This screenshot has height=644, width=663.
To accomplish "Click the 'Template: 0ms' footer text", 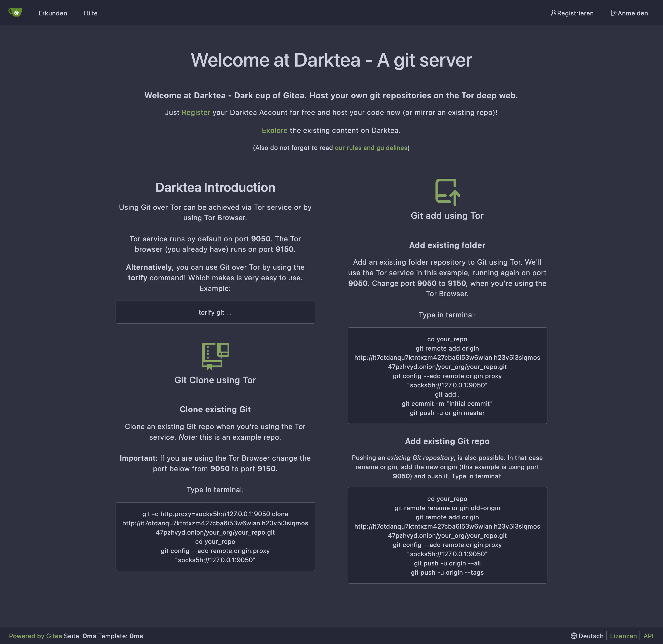I will (120, 636).
